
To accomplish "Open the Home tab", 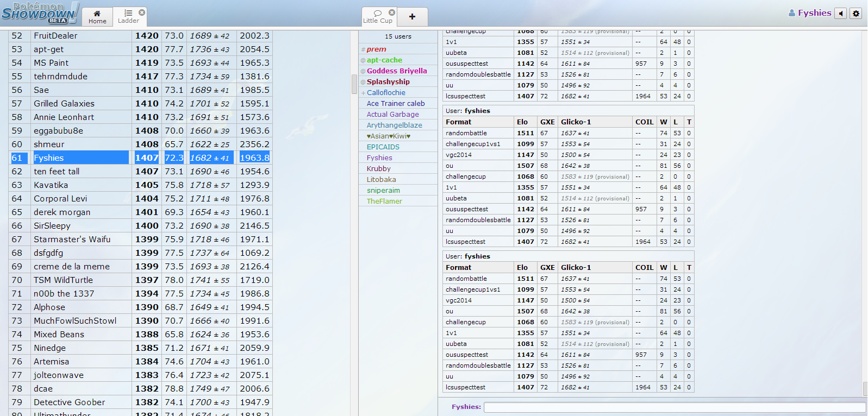I will [97, 17].
